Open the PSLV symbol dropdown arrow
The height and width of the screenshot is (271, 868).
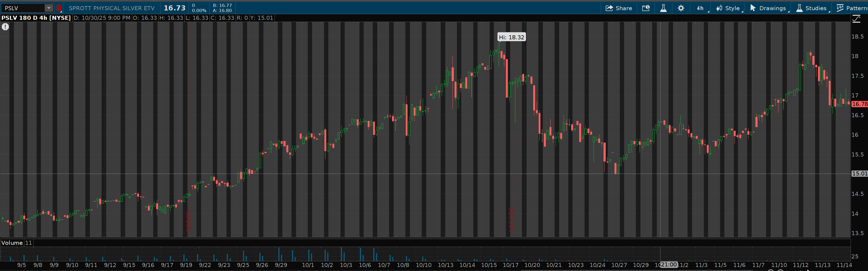coord(49,8)
